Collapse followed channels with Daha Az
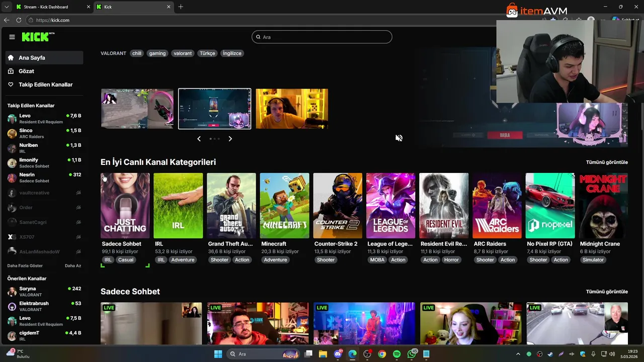The width and height of the screenshot is (644, 362). (73, 265)
